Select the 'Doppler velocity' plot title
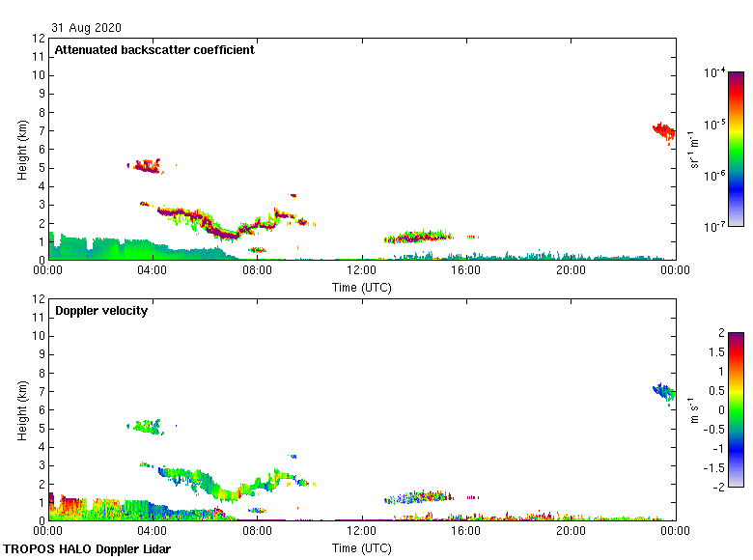753x560 pixels. (x=101, y=311)
